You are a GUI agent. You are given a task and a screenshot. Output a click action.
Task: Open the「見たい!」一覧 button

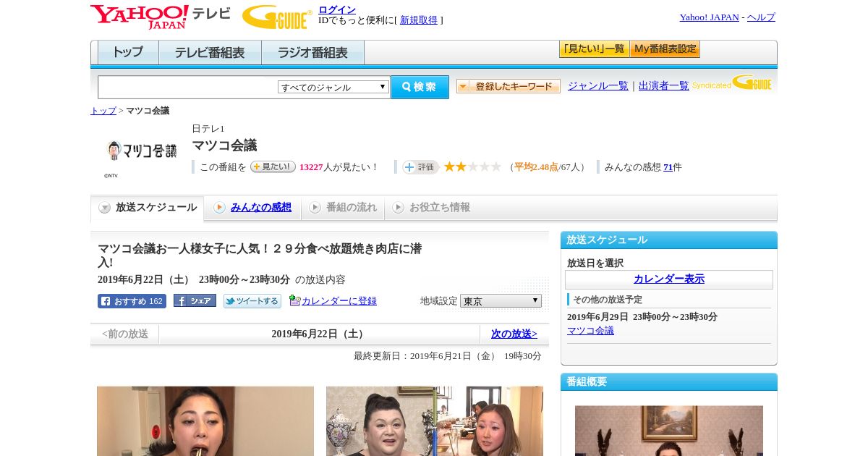coord(594,49)
